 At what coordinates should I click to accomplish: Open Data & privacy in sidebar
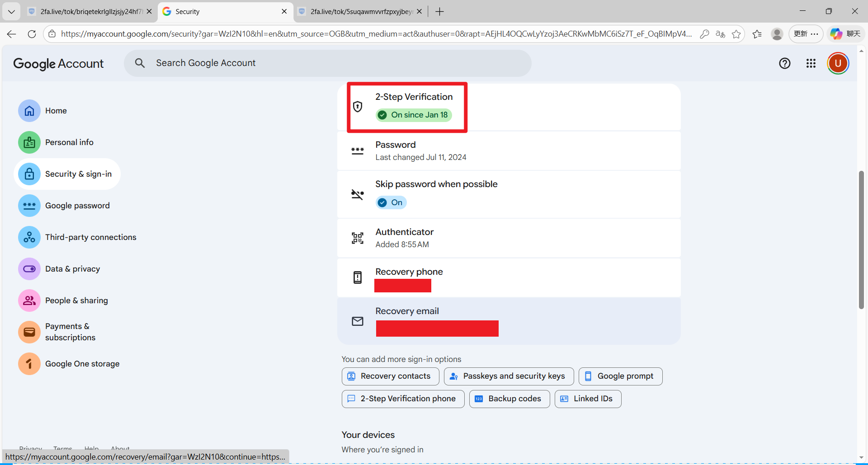pos(72,269)
